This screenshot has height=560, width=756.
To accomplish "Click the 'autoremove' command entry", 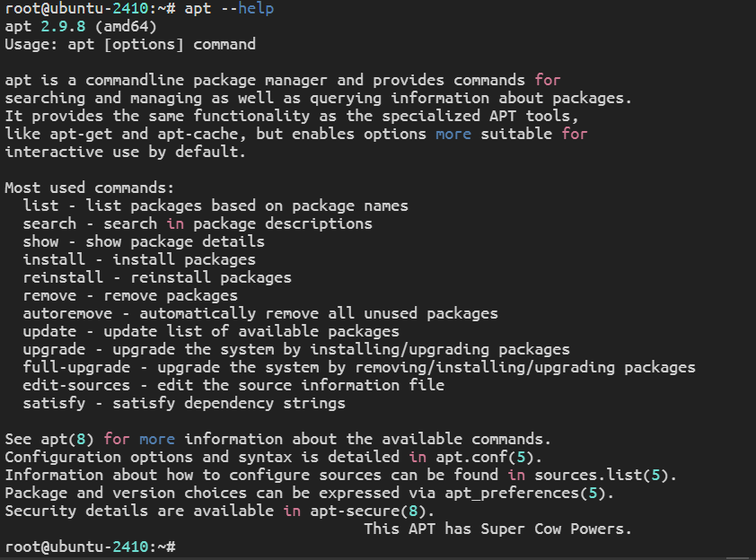I will pos(67,313).
